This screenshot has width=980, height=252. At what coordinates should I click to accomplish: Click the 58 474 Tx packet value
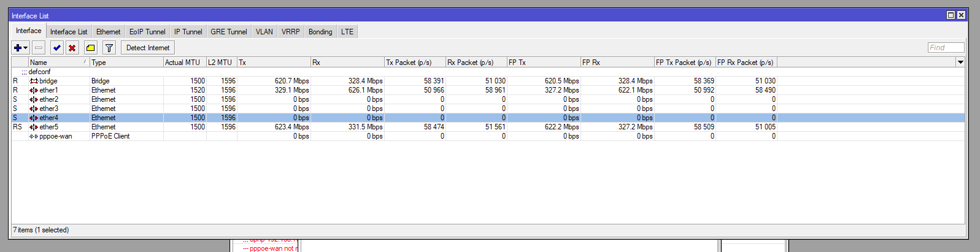coord(434,127)
